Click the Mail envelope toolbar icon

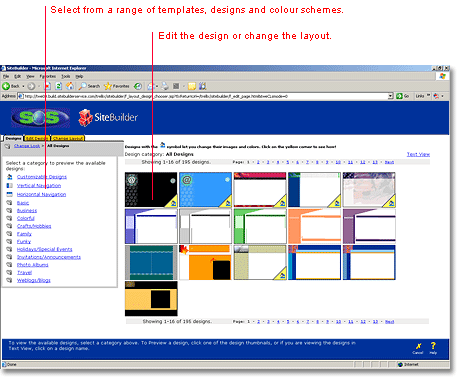151,86
